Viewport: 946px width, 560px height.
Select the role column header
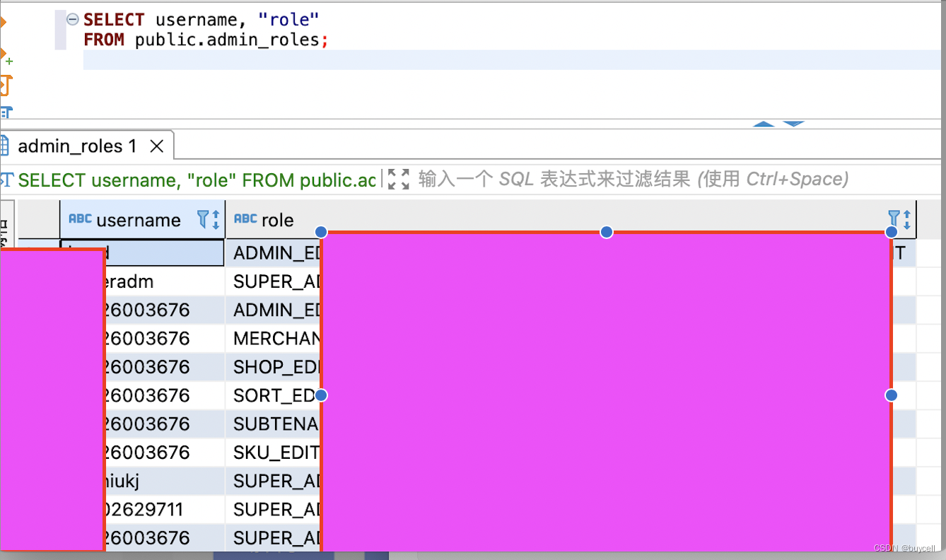(571, 220)
